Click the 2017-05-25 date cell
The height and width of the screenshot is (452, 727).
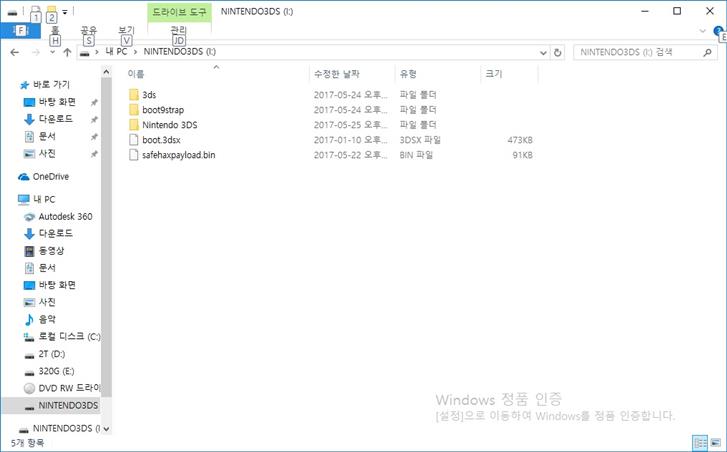tap(350, 125)
